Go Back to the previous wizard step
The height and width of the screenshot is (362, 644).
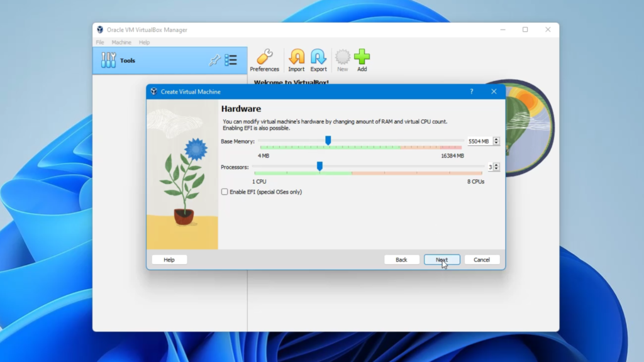(x=401, y=260)
